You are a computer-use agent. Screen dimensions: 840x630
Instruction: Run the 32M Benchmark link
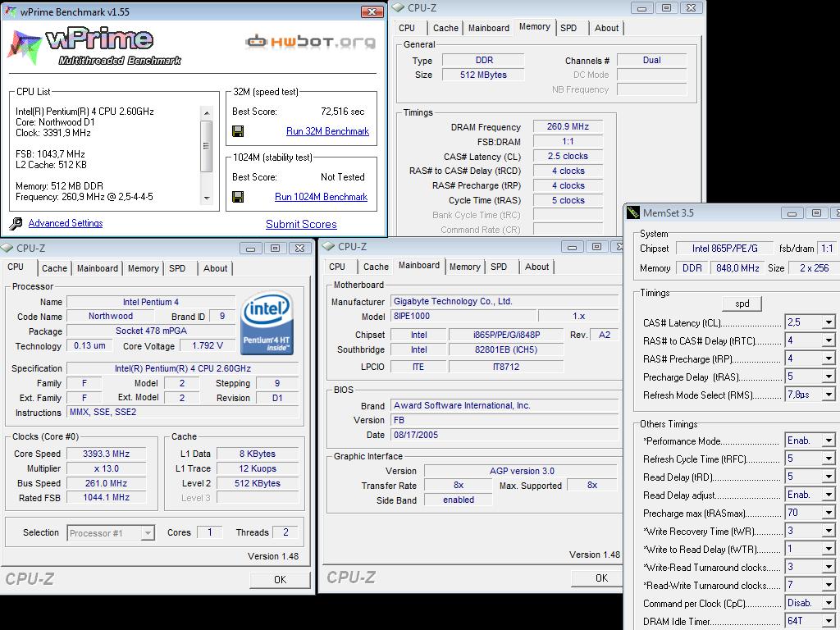tap(327, 131)
